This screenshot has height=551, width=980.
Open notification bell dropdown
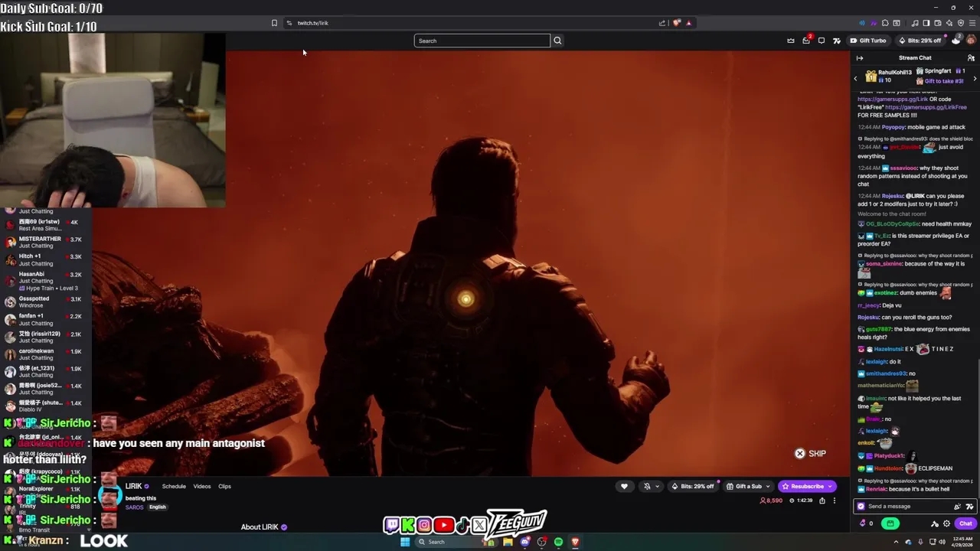click(x=651, y=487)
